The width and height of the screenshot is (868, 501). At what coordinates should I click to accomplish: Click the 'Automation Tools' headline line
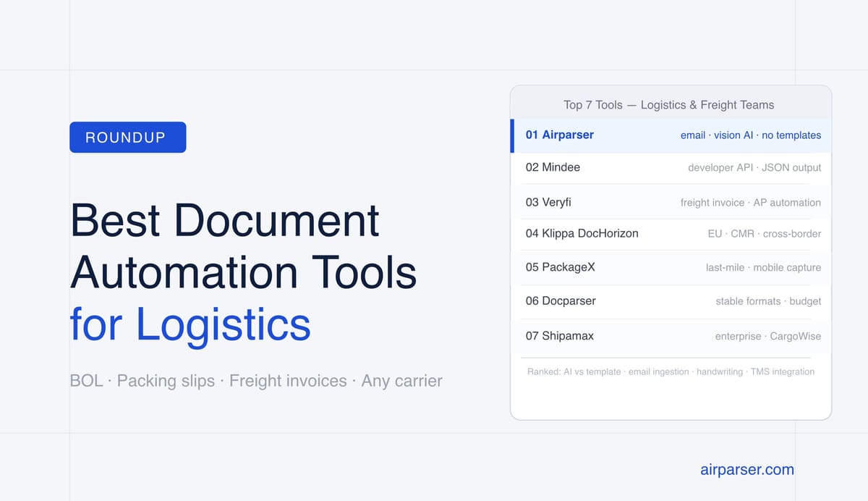tap(244, 272)
